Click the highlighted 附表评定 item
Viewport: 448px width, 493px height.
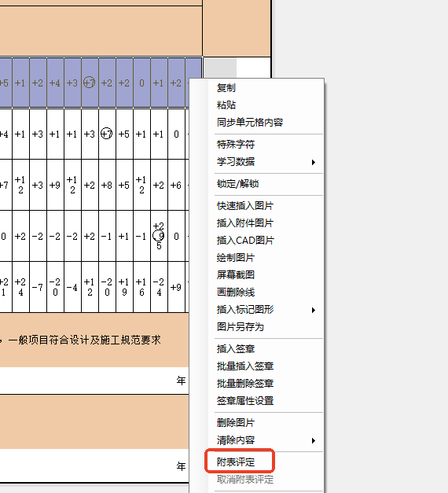click(x=236, y=462)
